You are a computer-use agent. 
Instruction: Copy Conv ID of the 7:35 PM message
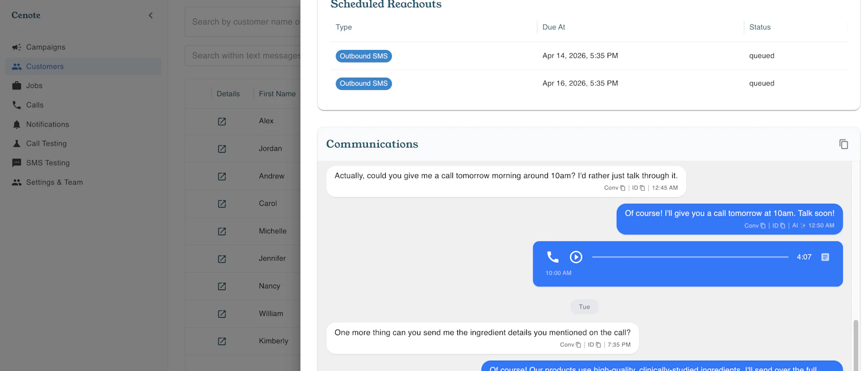[578, 345]
